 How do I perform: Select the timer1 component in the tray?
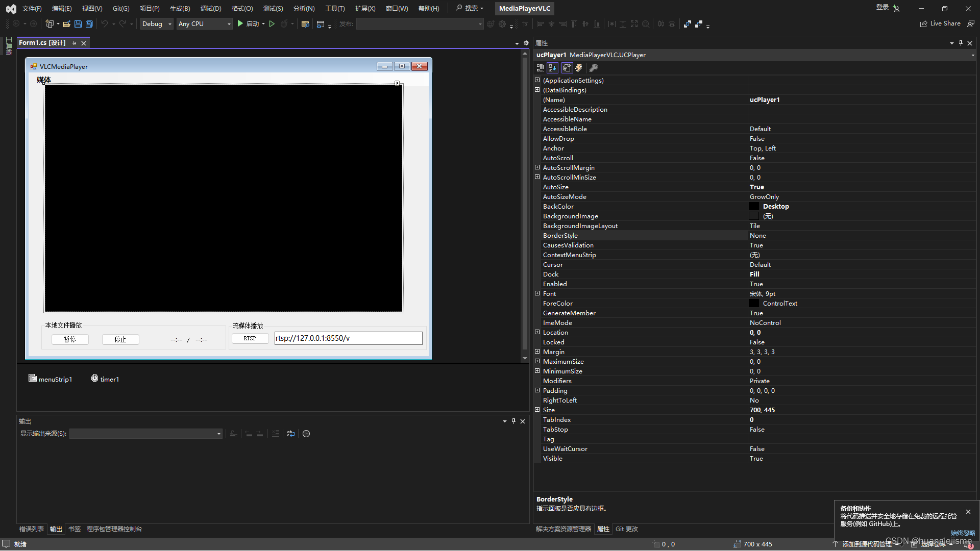pyautogui.click(x=105, y=379)
